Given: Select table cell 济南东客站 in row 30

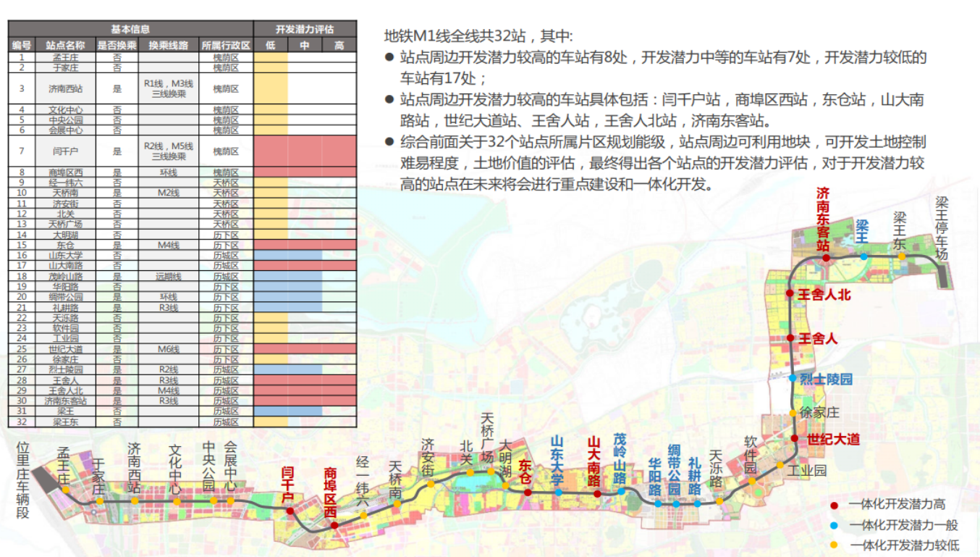Looking at the screenshot, I should pyautogui.click(x=65, y=401).
